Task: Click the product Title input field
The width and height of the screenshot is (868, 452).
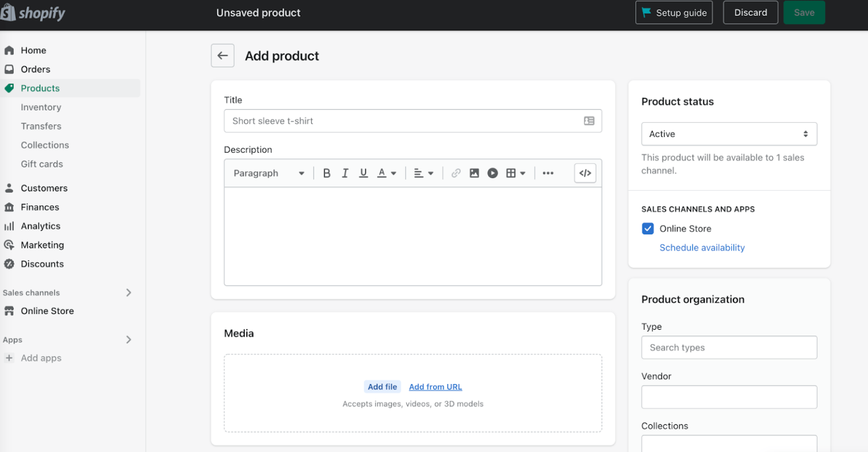Action: (x=413, y=120)
